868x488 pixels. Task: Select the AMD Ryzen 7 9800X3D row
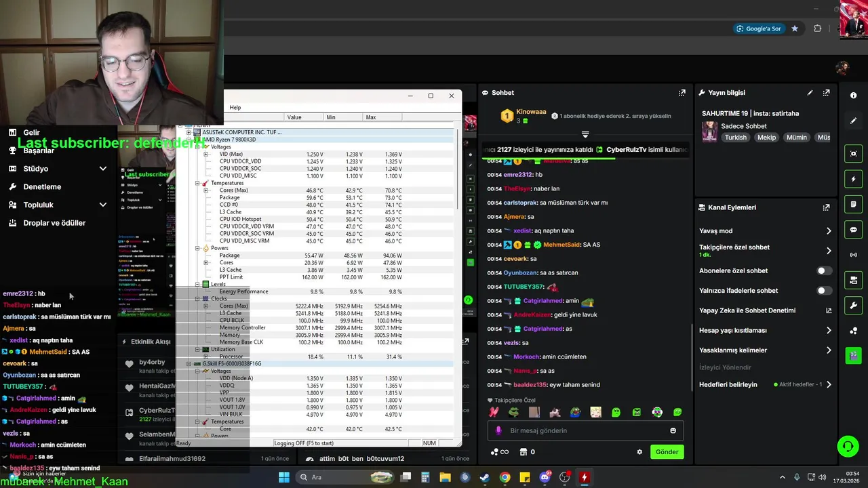click(229, 140)
